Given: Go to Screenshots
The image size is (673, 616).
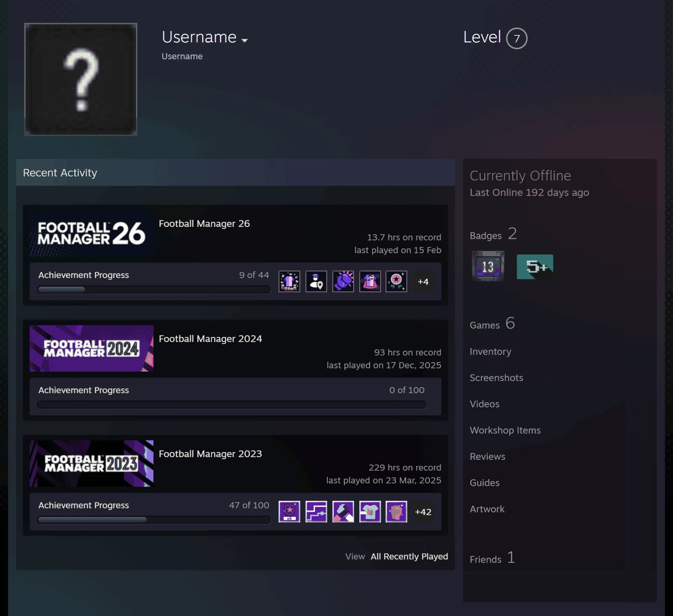Looking at the screenshot, I should point(496,378).
